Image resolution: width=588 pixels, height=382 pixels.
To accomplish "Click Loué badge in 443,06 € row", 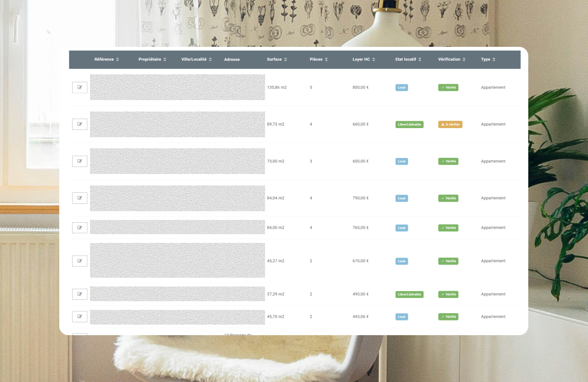I will [401, 317].
